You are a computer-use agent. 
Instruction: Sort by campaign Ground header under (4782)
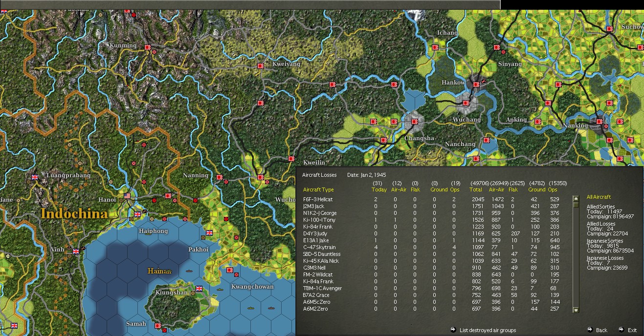pos(536,189)
